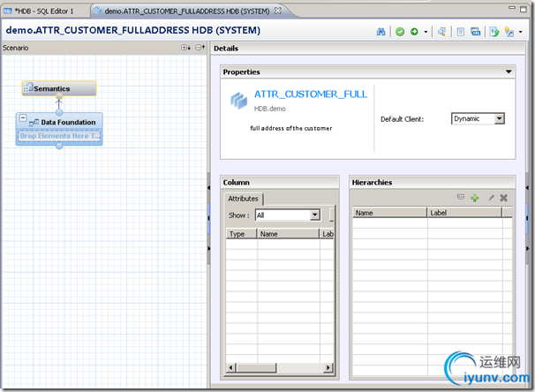Click the Scenario expand all icon
This screenshot has width=535, height=392.
click(185, 48)
